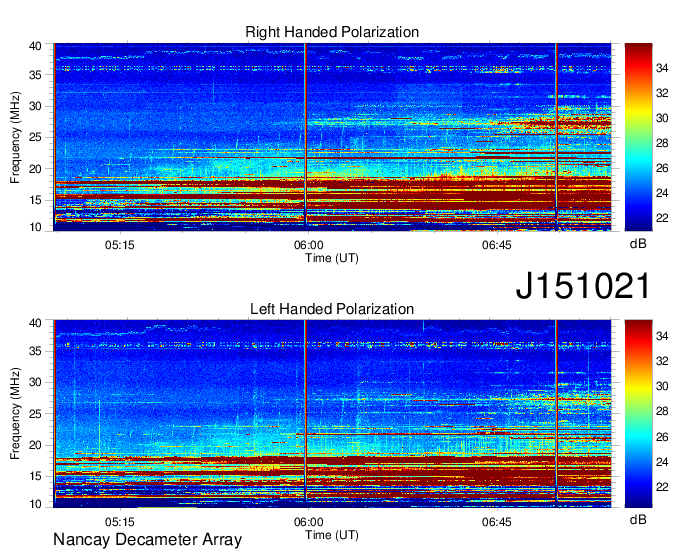680x552 pixels.
Task: Click the "06:45" time tick of Left Handed plot
Action: [497, 522]
